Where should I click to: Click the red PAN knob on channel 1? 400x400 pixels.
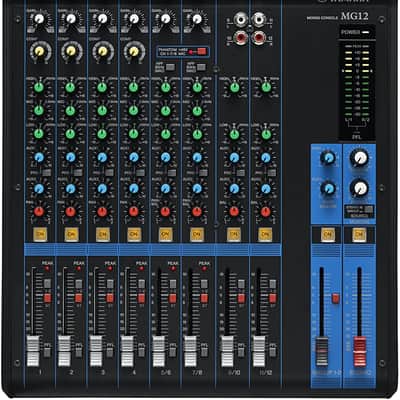(x=39, y=212)
